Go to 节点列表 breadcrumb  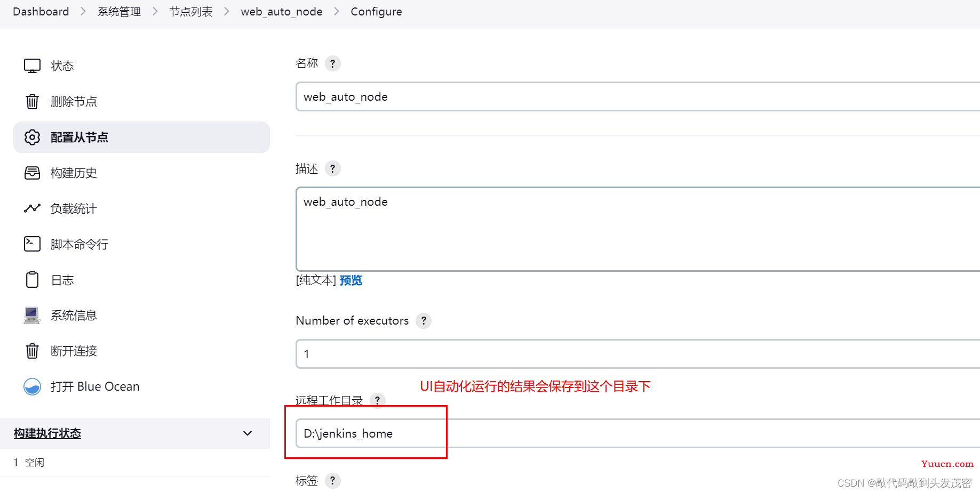point(191,12)
